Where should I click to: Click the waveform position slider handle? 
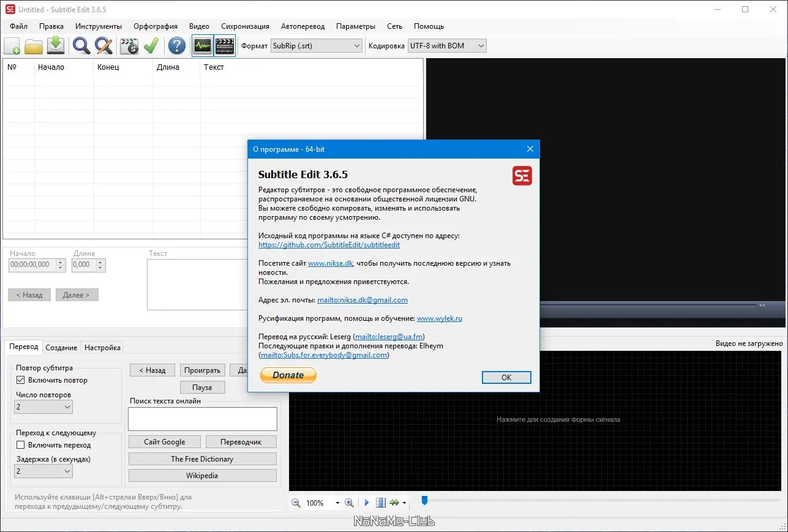[424, 501]
